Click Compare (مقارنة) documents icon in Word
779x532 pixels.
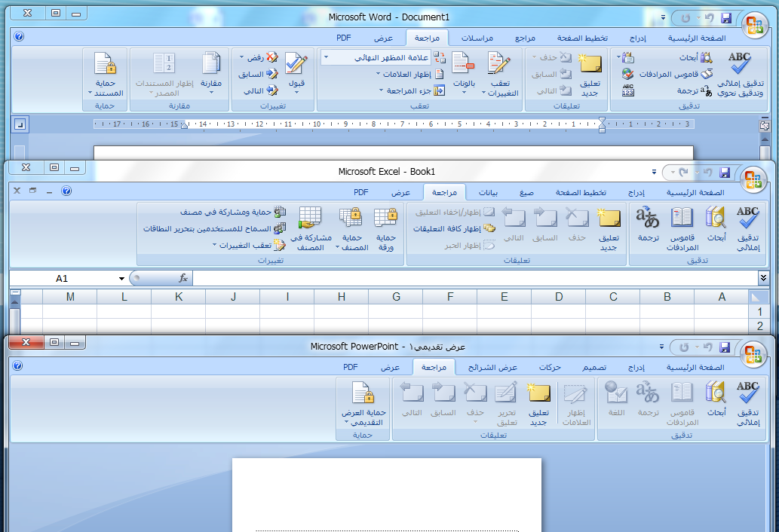click(x=211, y=64)
